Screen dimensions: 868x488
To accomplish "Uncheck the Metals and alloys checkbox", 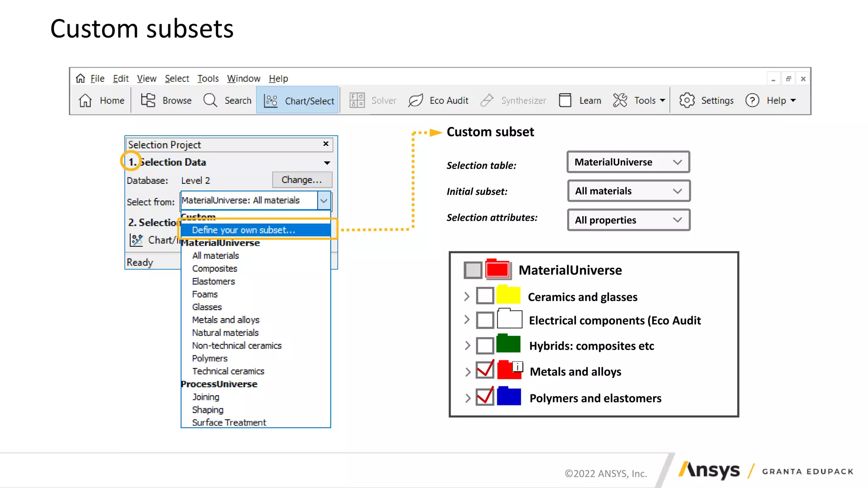I will click(x=485, y=371).
